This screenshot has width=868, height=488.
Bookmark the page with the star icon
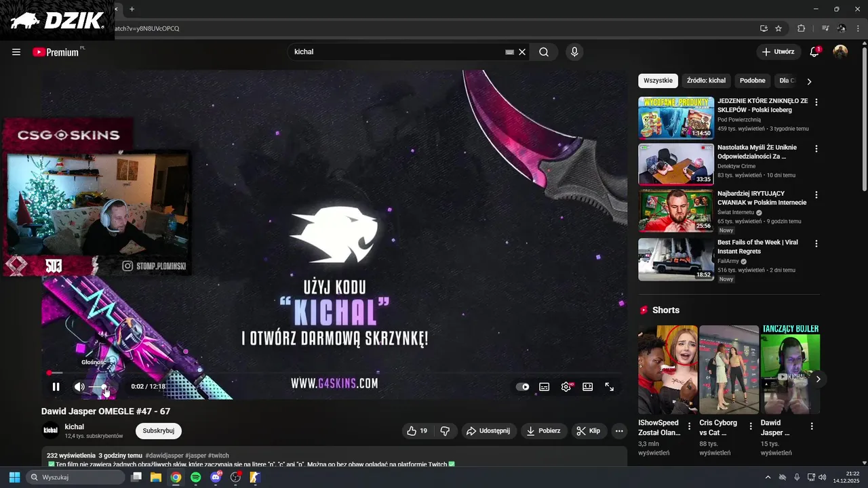778,28
